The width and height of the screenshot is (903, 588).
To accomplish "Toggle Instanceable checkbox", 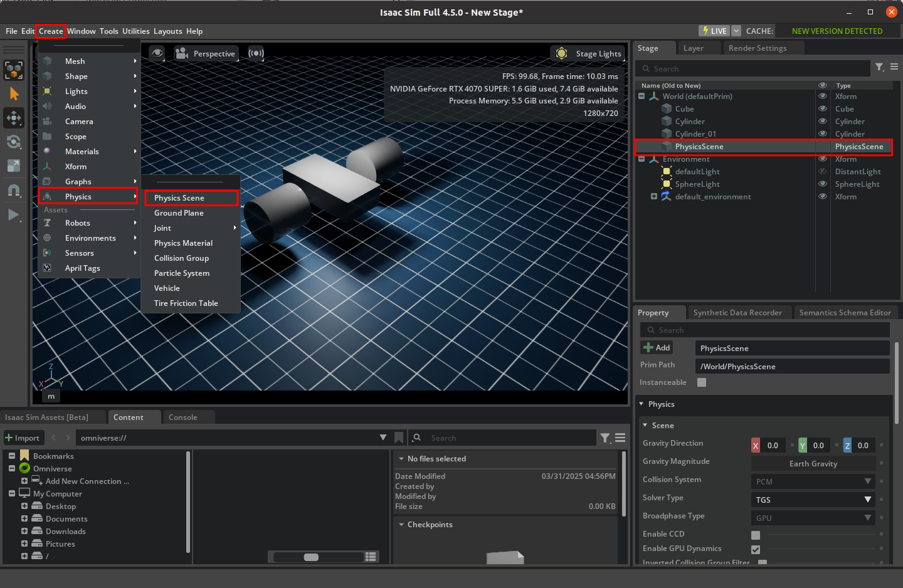I will click(x=702, y=382).
